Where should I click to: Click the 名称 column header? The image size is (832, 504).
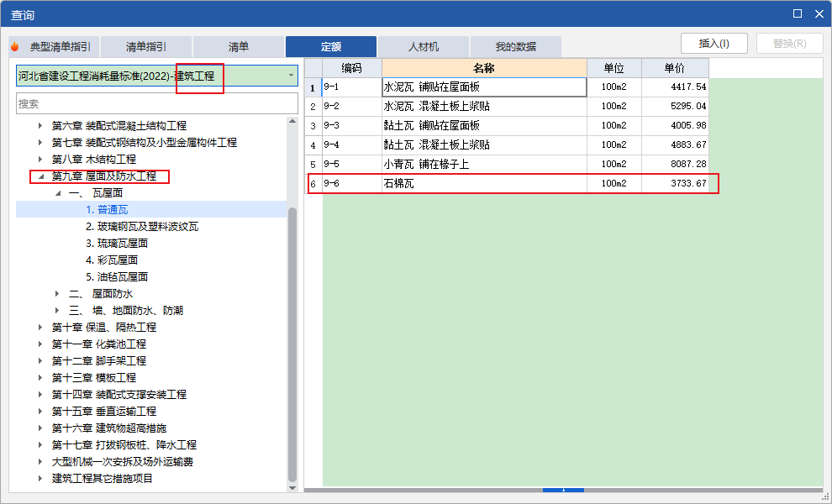[484, 68]
